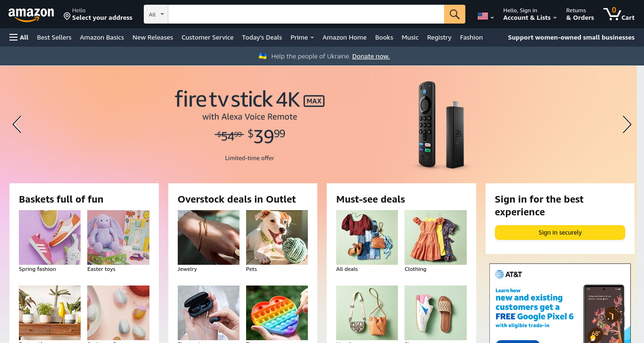This screenshot has width=644, height=343.
Task: Select Customer Service in navigation bar
Action: pyautogui.click(x=207, y=37)
